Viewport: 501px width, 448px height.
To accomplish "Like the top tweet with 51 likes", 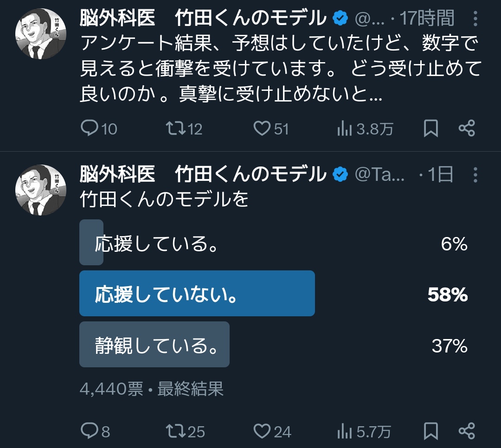I will coord(262,128).
